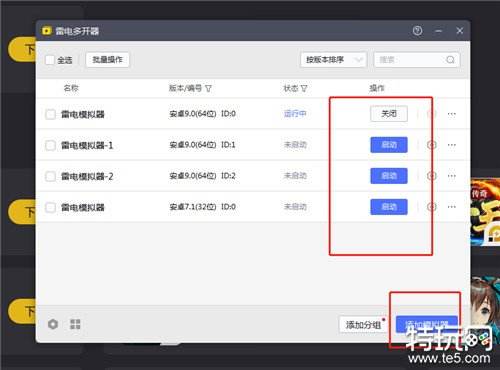Close the 雷电多开器 window
This screenshot has width=500, height=370.
[x=460, y=31]
